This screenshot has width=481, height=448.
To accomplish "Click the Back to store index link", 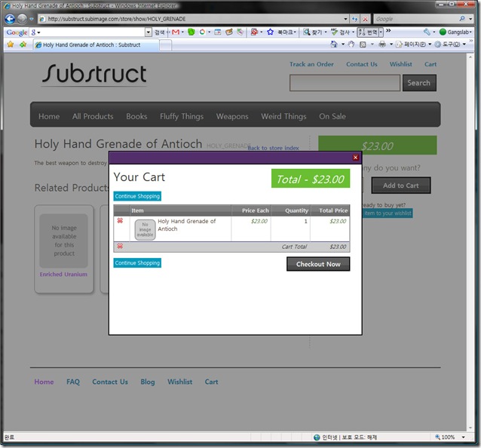I will pyautogui.click(x=273, y=148).
